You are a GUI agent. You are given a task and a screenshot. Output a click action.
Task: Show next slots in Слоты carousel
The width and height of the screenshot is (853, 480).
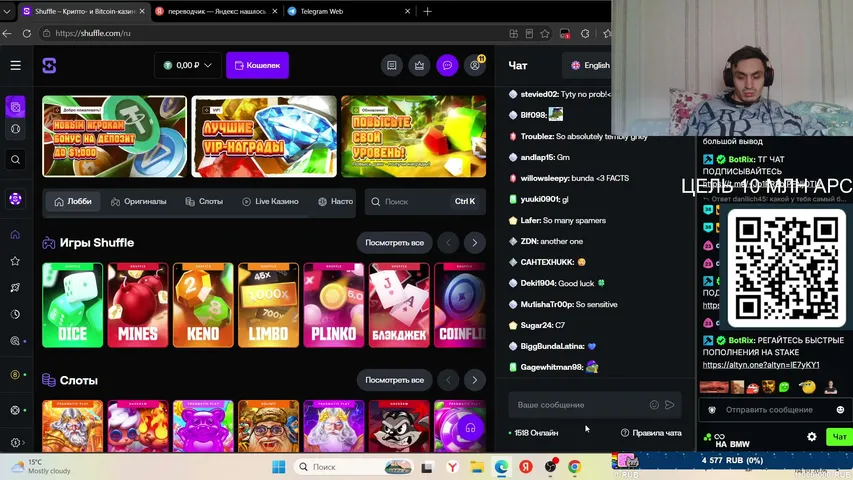pyautogui.click(x=474, y=380)
